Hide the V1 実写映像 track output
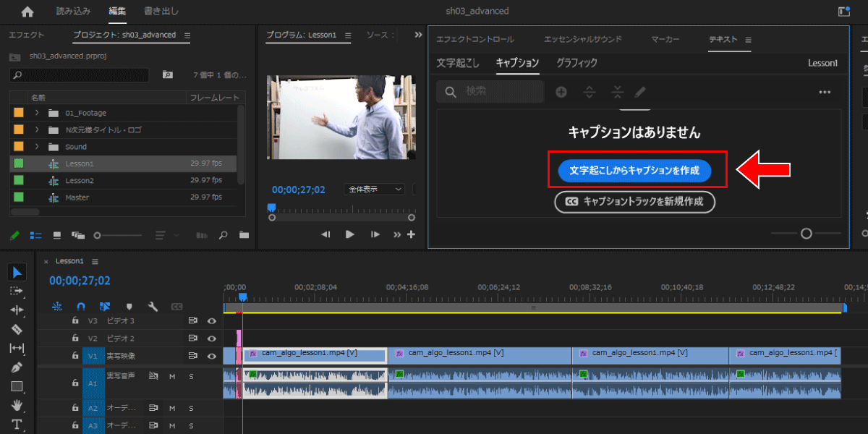868x434 pixels. coord(212,356)
